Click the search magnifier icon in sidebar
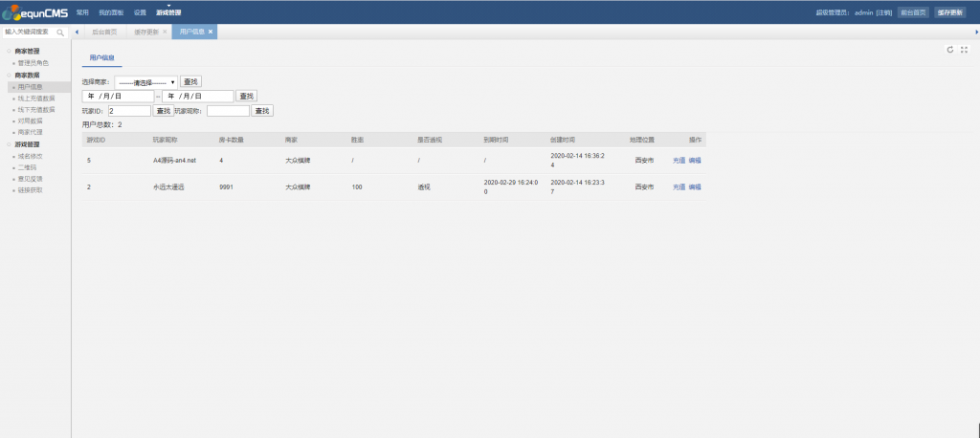Image resolution: width=980 pixels, height=438 pixels. pyautogui.click(x=60, y=32)
